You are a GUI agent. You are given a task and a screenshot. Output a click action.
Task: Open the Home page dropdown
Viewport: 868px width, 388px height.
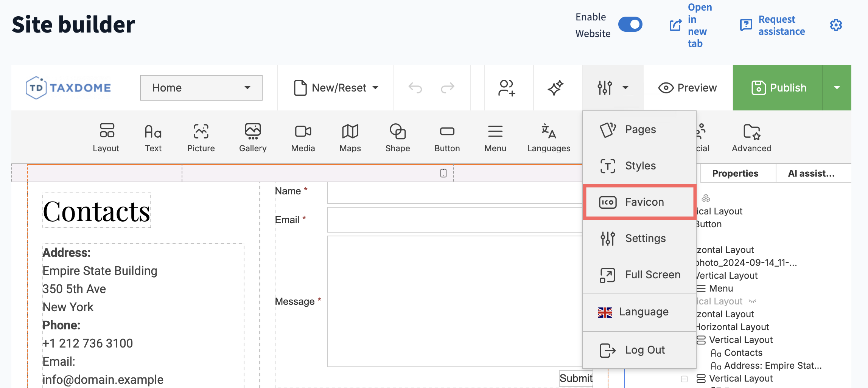201,88
